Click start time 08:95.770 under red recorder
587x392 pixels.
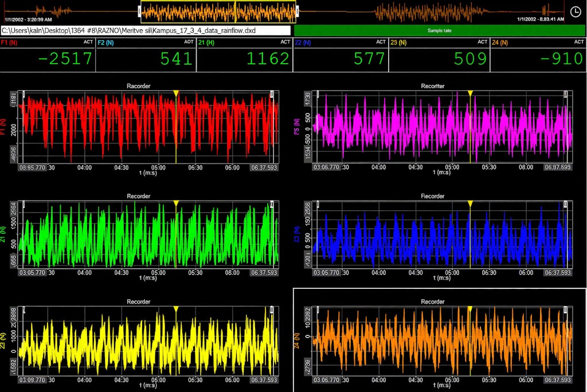(32, 167)
